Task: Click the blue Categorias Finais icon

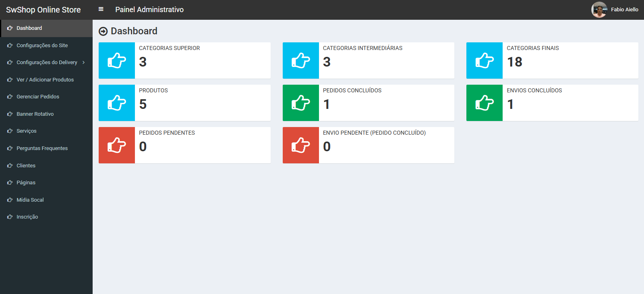Action: pyautogui.click(x=484, y=60)
